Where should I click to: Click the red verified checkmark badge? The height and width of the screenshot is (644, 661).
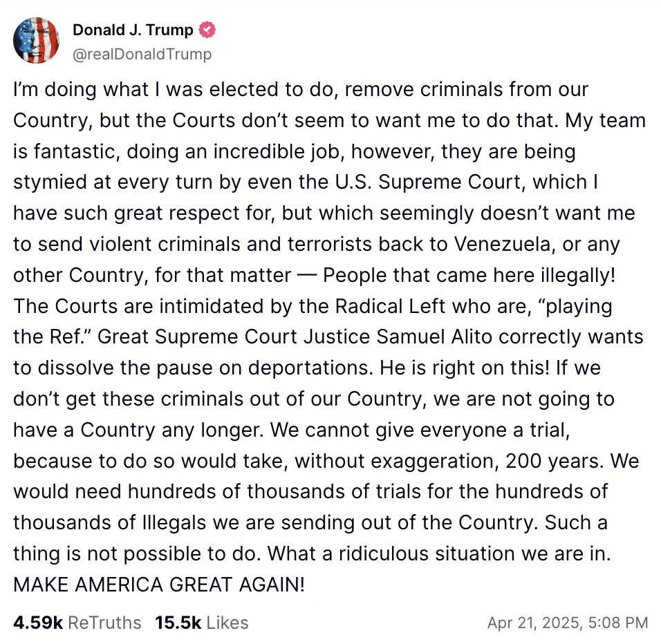(207, 30)
